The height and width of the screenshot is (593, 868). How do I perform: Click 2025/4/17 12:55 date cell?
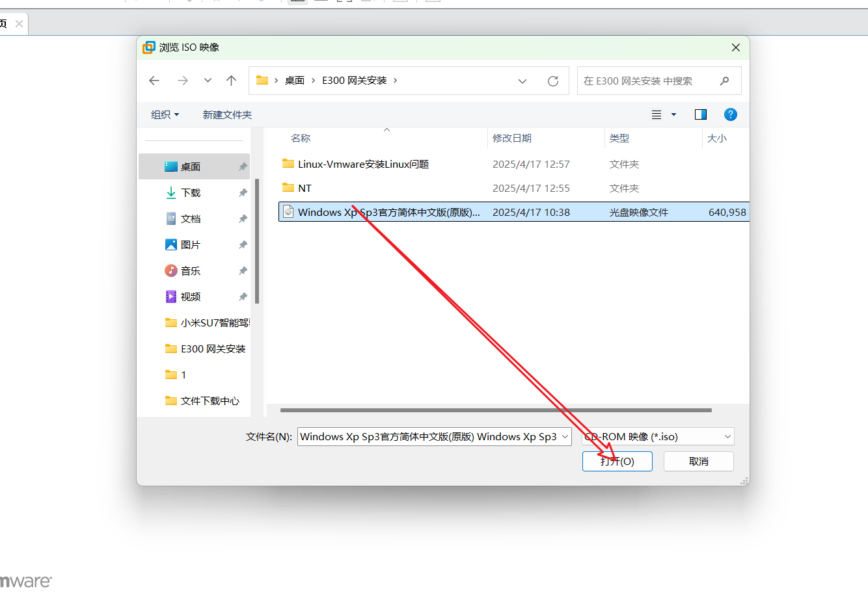(x=531, y=188)
